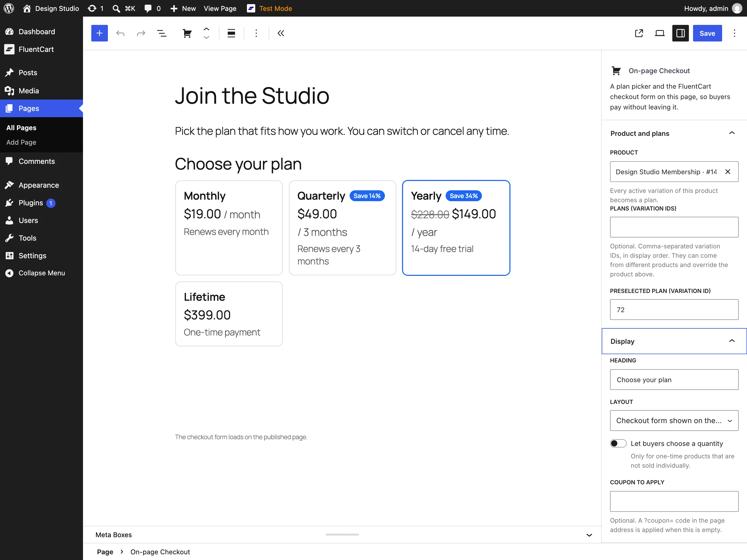This screenshot has height=560, width=747.
Task: Open the editor options kebab menu
Action: pyautogui.click(x=735, y=33)
